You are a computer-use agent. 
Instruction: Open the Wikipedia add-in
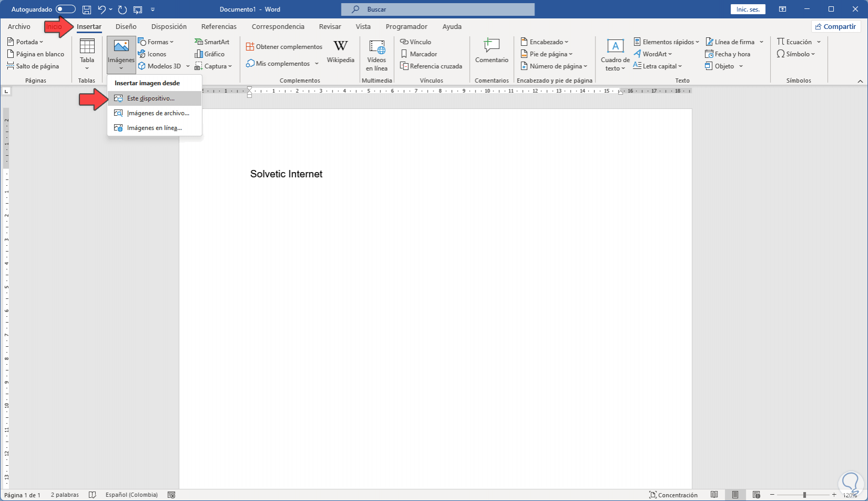point(340,52)
